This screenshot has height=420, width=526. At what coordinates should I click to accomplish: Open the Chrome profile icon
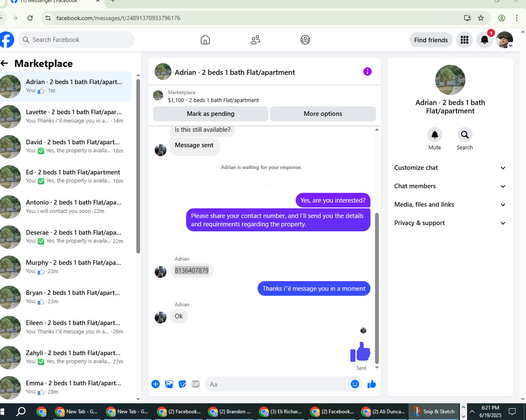(x=502, y=18)
